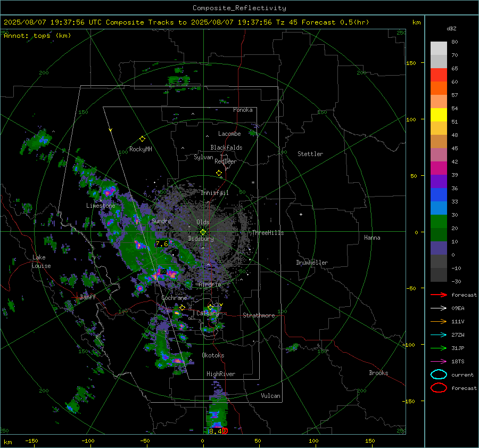This screenshot has height=448, width=479.
Task: Click the red forecast arrow legend icon
Action: coord(439,295)
